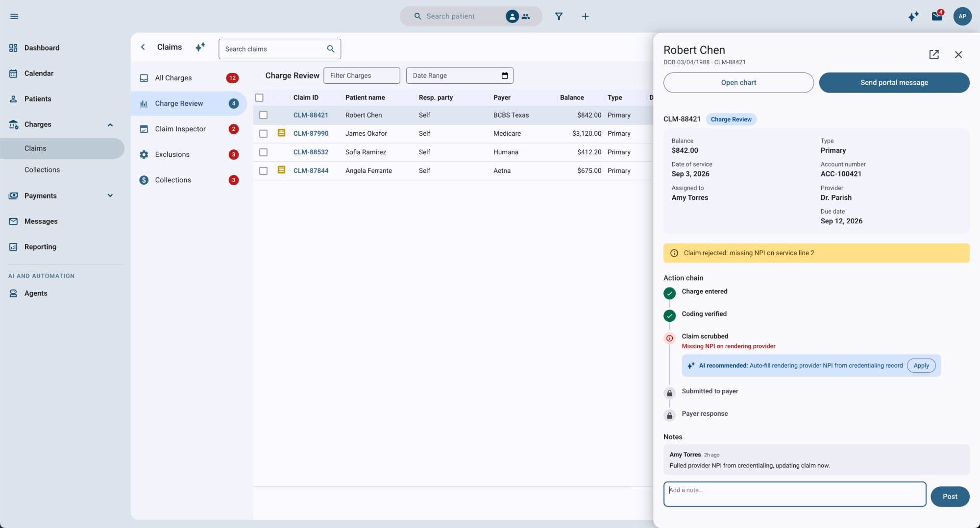
Task: Open the Date Range field
Action: click(x=460, y=75)
